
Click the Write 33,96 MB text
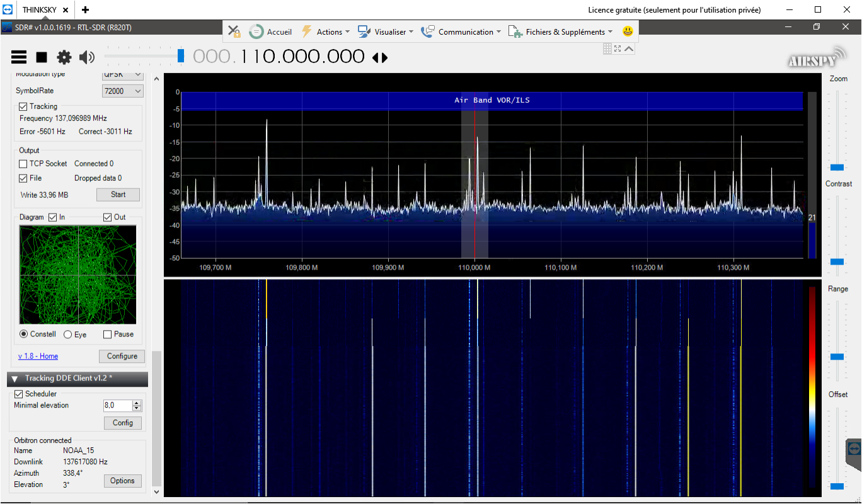pyautogui.click(x=44, y=195)
